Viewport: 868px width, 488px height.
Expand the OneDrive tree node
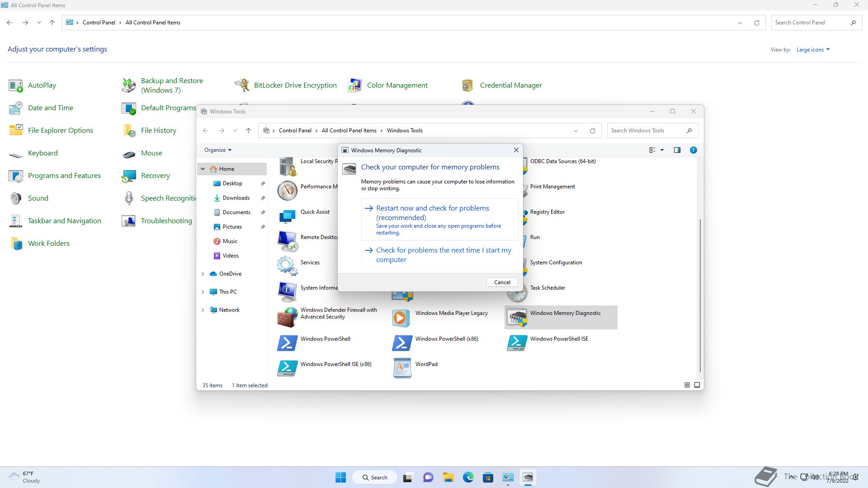(203, 274)
